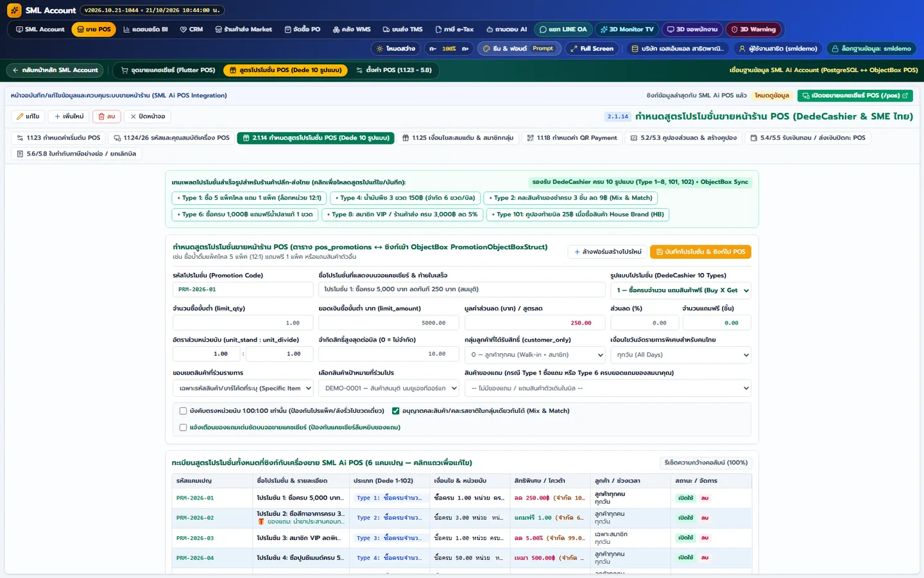This screenshot has width=924, height=578.
Task: Launch the ถามตอบ AI bot
Action: point(506,30)
